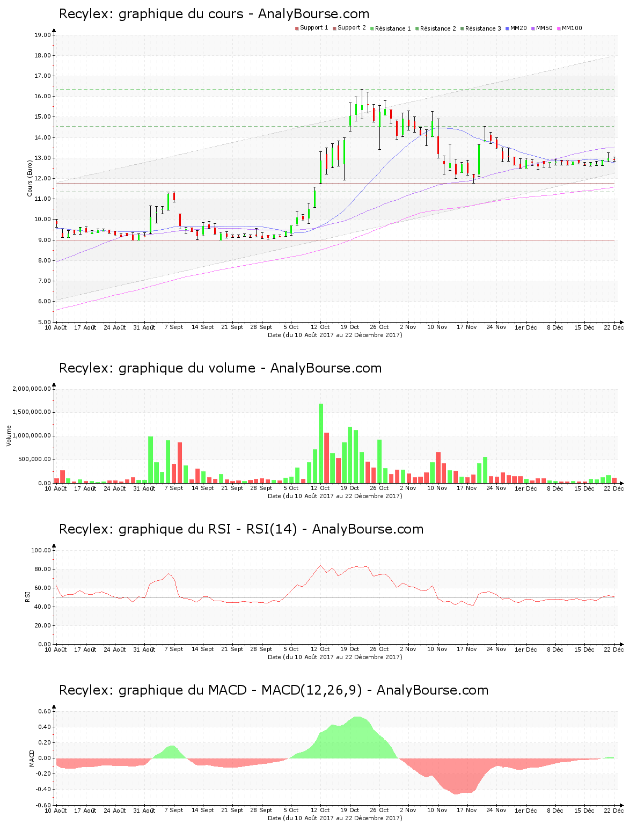
Task: Click the '60.00' RSI axis value
Action: click(x=42, y=588)
